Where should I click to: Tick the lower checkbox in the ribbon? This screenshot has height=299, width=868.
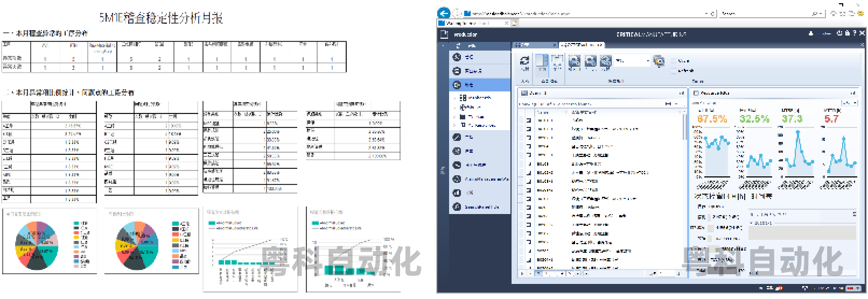click(674, 70)
